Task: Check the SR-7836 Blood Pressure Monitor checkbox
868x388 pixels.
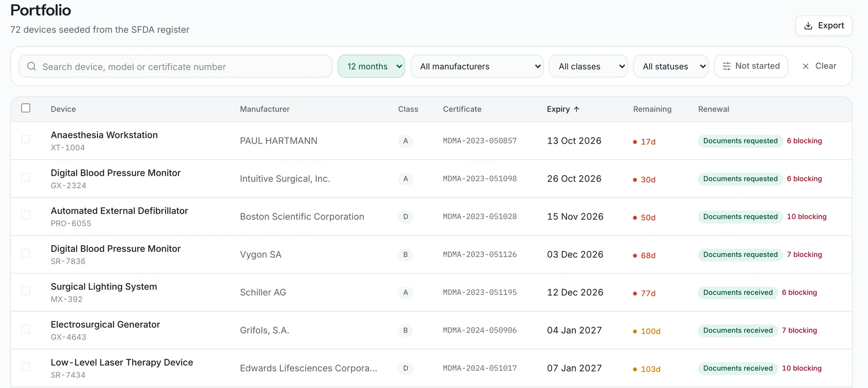Action: pyautogui.click(x=26, y=253)
